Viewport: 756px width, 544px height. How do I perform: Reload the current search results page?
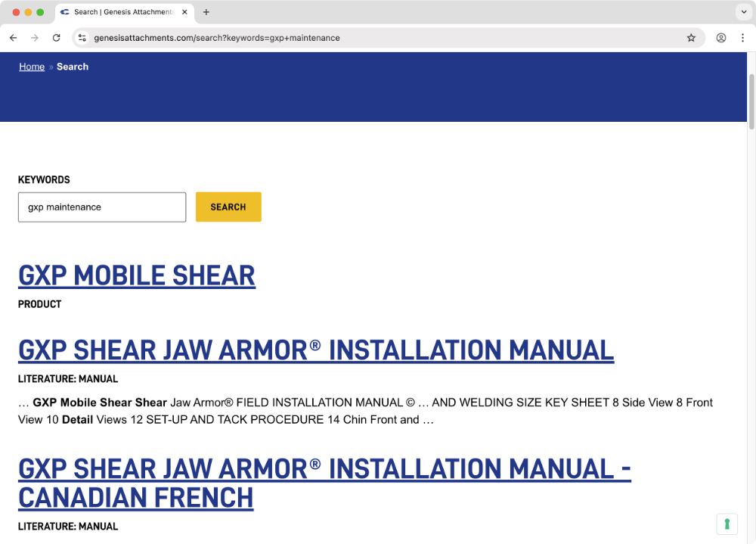(56, 37)
